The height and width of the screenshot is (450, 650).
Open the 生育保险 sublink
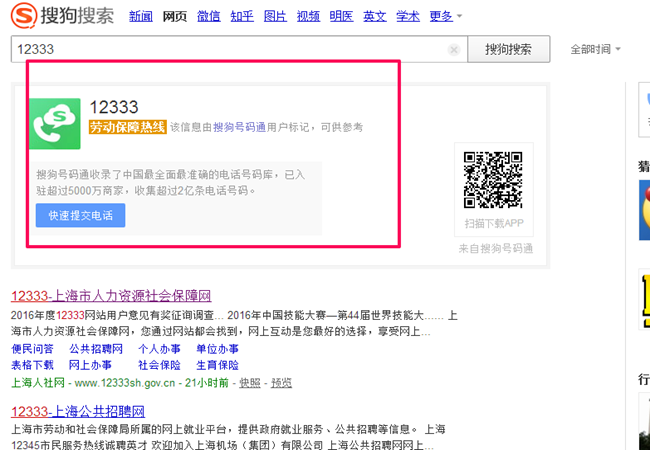tap(218, 365)
